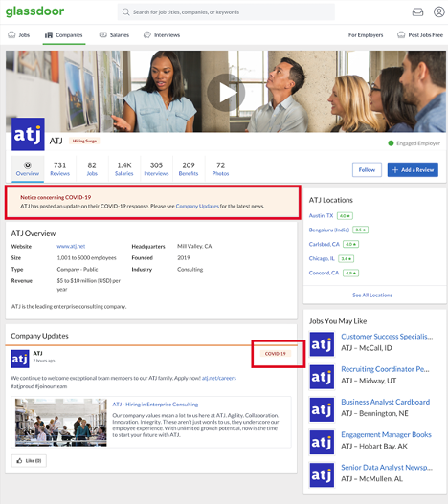
Task: Select the Overview tab
Action: [28, 169]
